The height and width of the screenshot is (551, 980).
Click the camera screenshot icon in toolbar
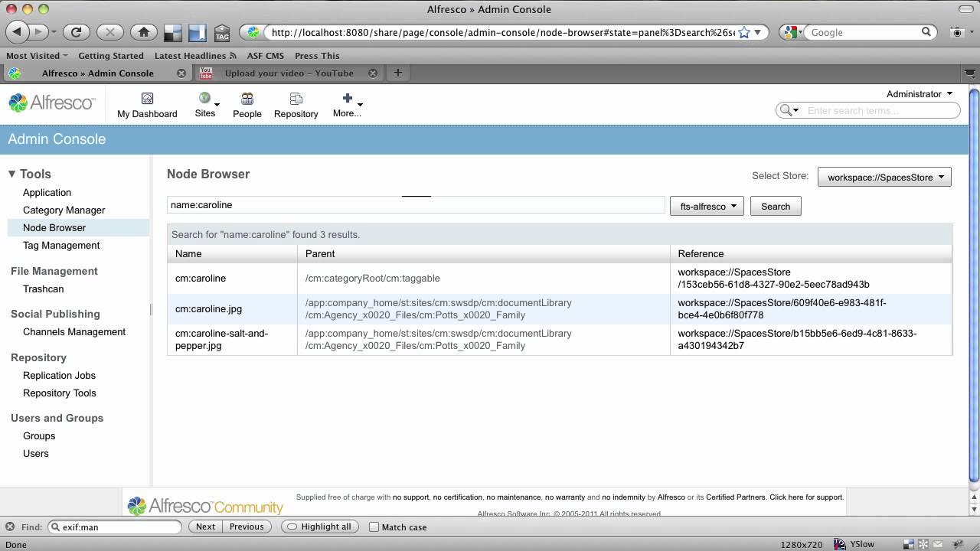pos(956,32)
